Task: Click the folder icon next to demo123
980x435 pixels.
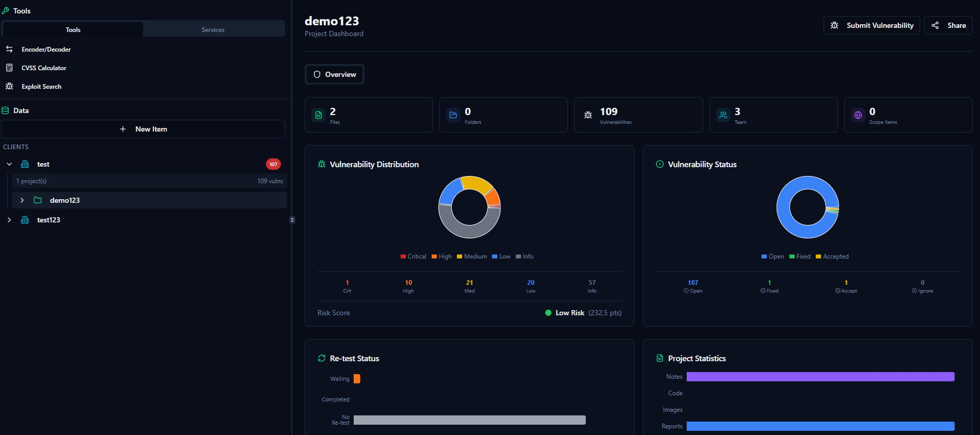Action: pyautogui.click(x=38, y=200)
